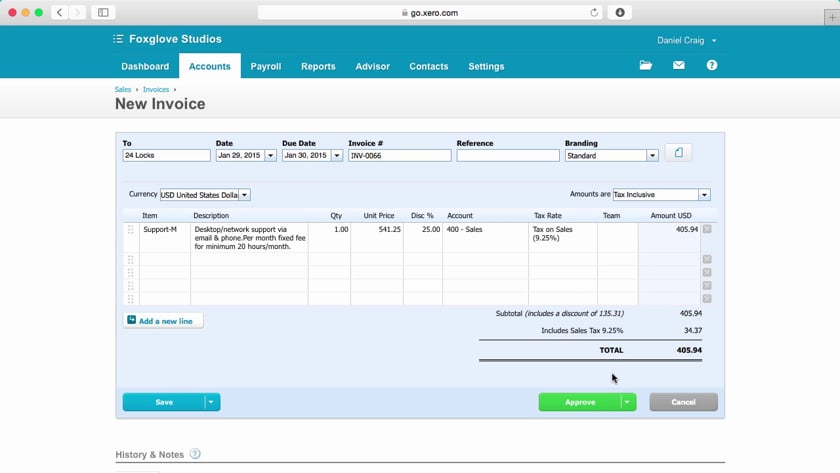Click the green Approve button
The height and width of the screenshot is (473, 840).
(x=580, y=402)
